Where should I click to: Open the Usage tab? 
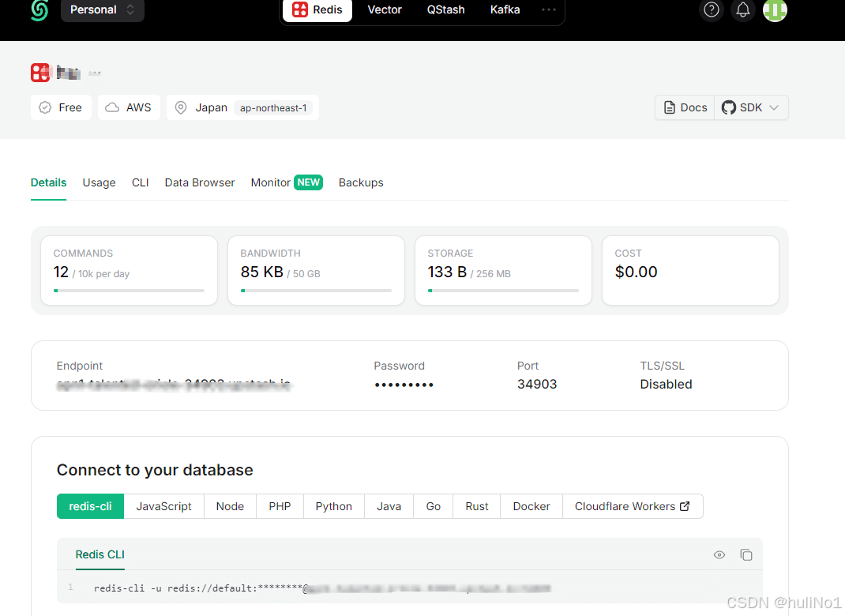pos(100,182)
